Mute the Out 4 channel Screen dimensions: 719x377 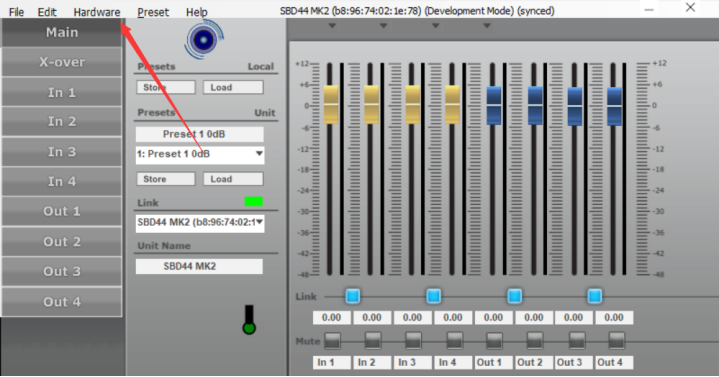[617, 341]
